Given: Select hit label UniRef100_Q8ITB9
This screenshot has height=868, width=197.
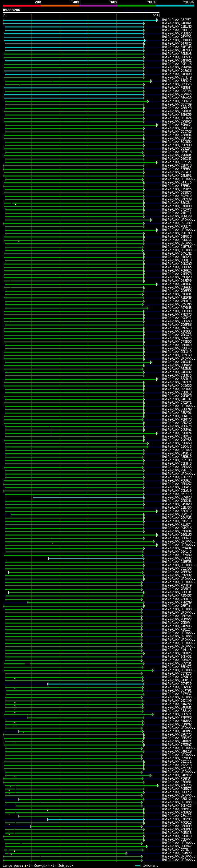Looking at the screenshot, I should click(x=177, y=104).
